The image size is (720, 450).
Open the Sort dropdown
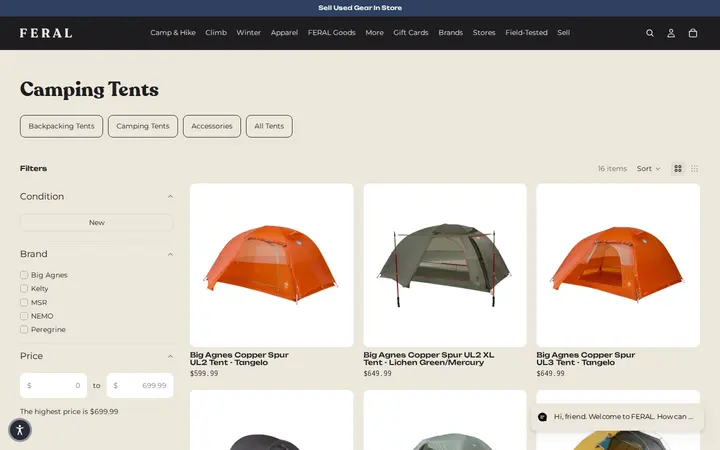pos(648,169)
